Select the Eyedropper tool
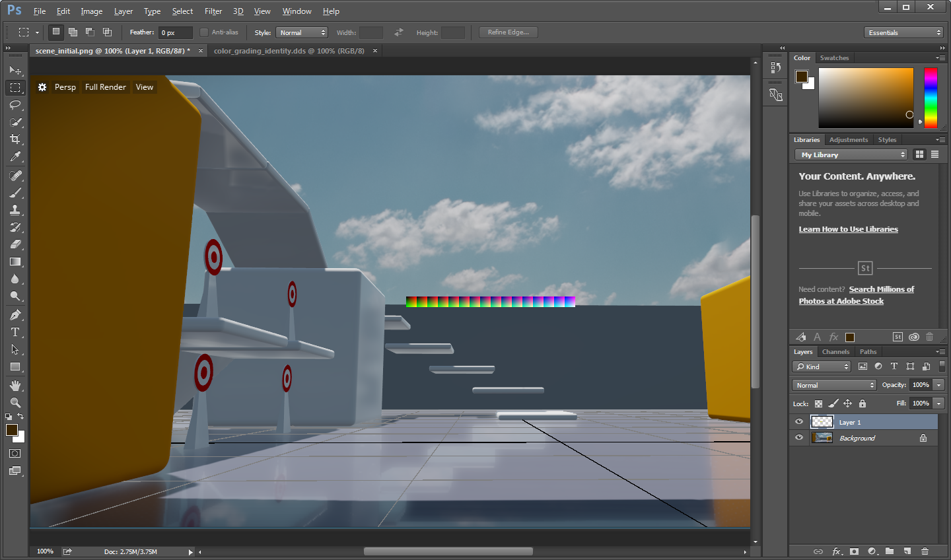The width and height of the screenshot is (951, 560). click(x=16, y=157)
